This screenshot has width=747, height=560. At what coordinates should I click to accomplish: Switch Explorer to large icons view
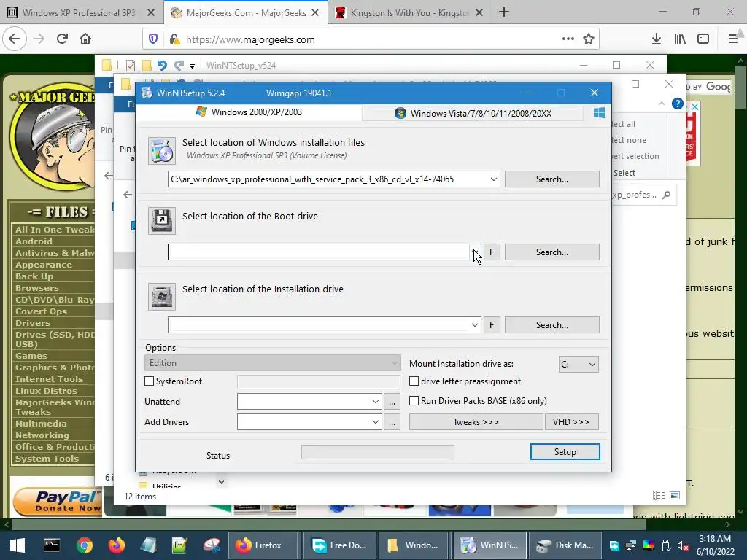pos(675,496)
